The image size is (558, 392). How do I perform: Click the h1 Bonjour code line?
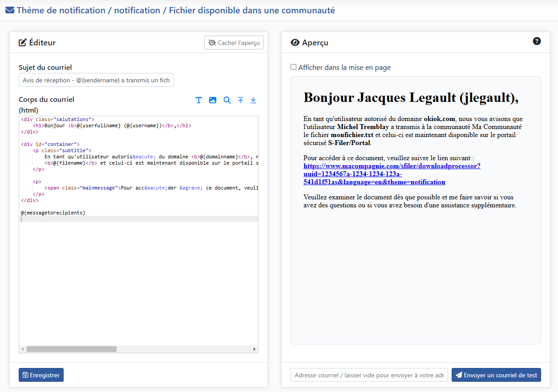pyautogui.click(x=112, y=125)
